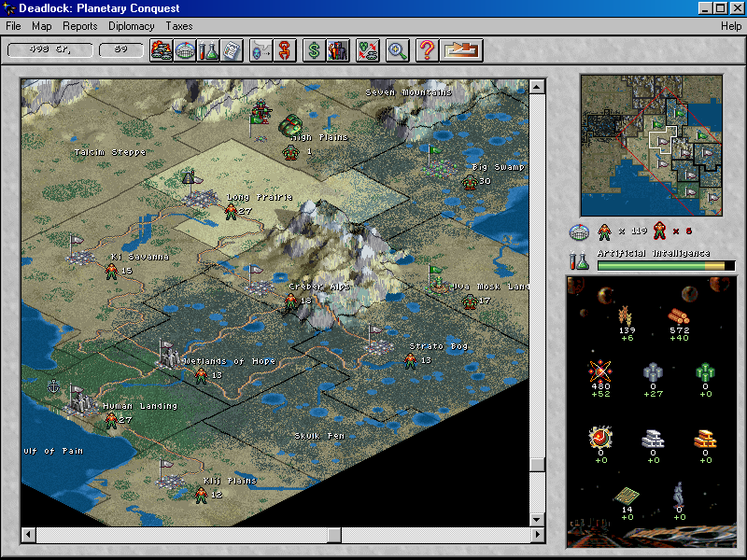
Task: Open the Help menu
Action: [x=731, y=26]
